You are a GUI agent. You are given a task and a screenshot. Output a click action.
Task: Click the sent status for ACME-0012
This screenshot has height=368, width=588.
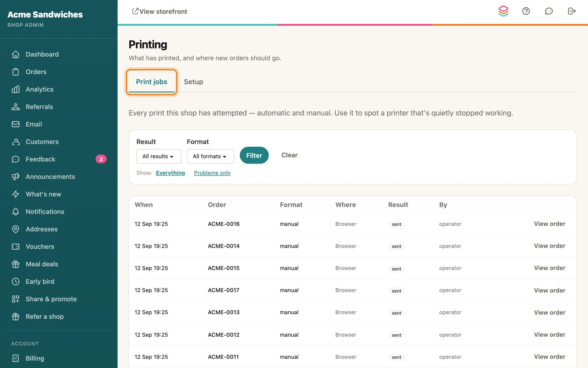(x=397, y=335)
